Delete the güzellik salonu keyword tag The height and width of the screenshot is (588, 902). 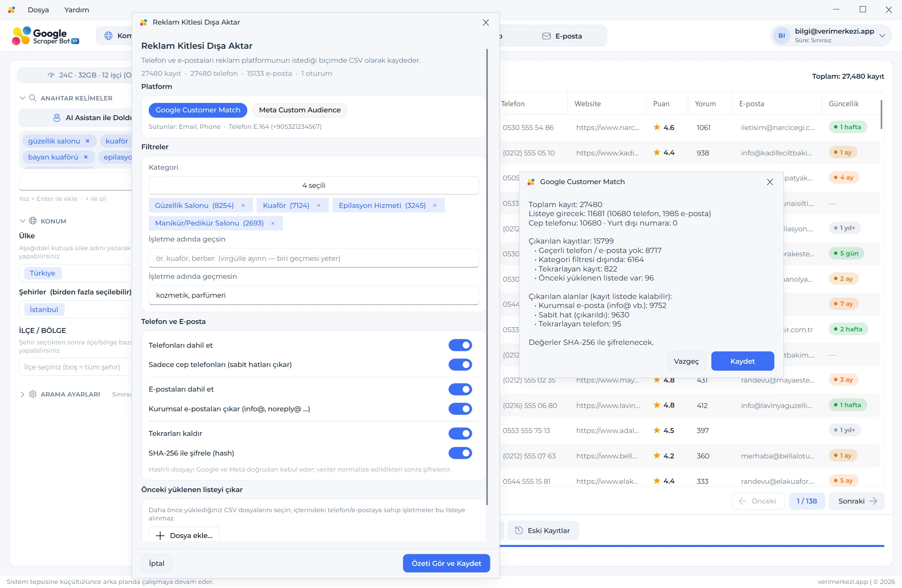coord(87,141)
